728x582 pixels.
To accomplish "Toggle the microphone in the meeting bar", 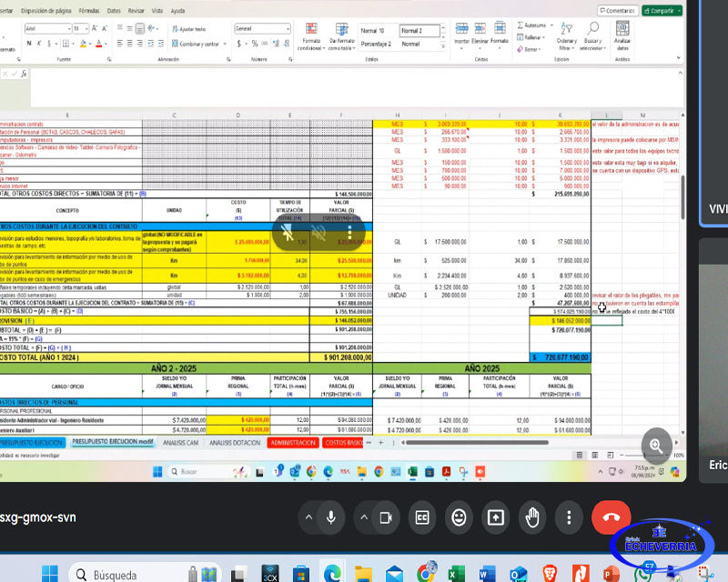I will click(x=331, y=517).
